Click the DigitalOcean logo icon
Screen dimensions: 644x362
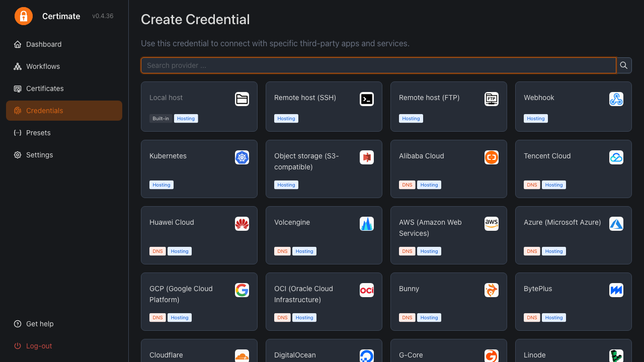coord(367,355)
